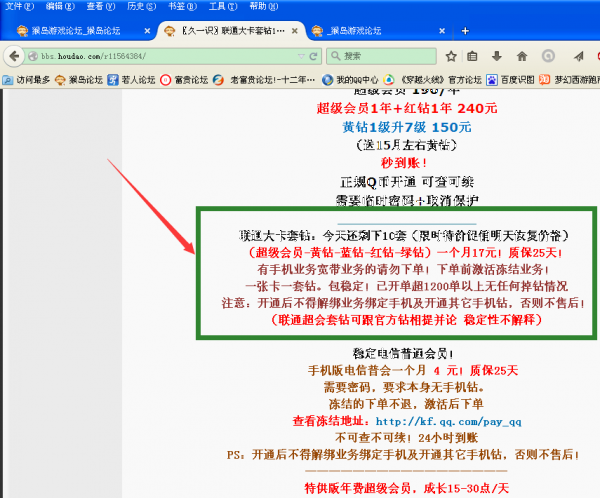Screen dimensions: 600x498
Task: Click the line 联通超会套钻可跟官方钻相提并论
Action: [406, 320]
